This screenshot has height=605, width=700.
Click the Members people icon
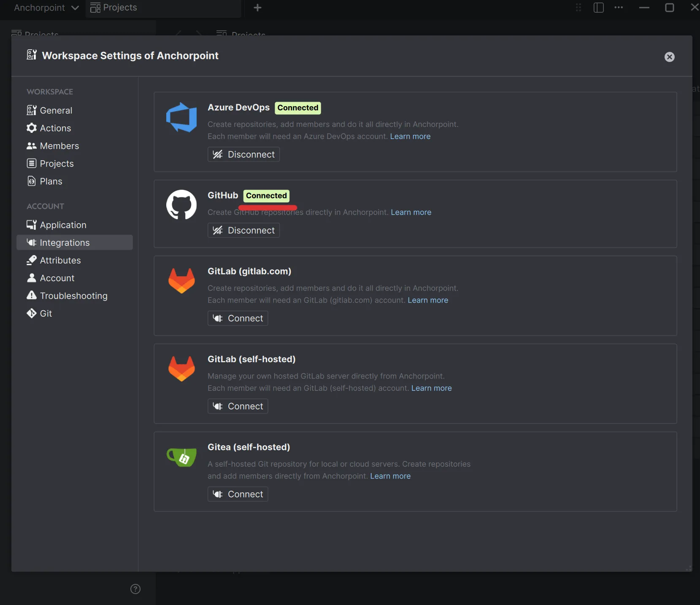pyautogui.click(x=32, y=146)
